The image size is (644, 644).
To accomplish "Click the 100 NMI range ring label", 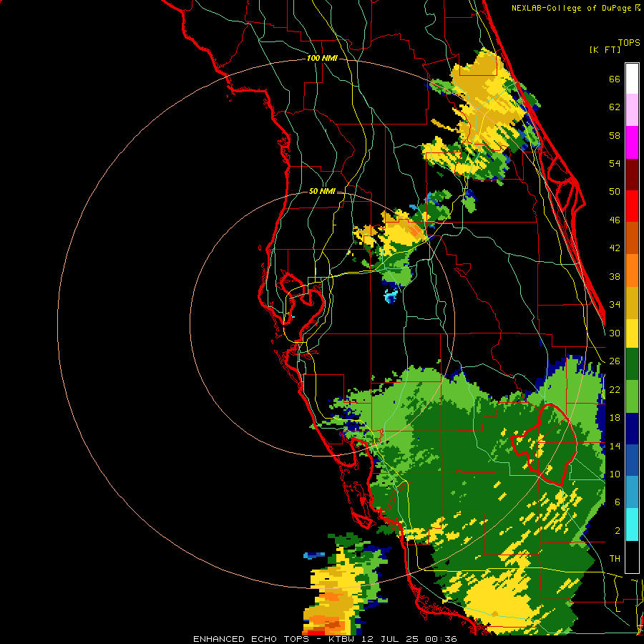I will tap(322, 59).
